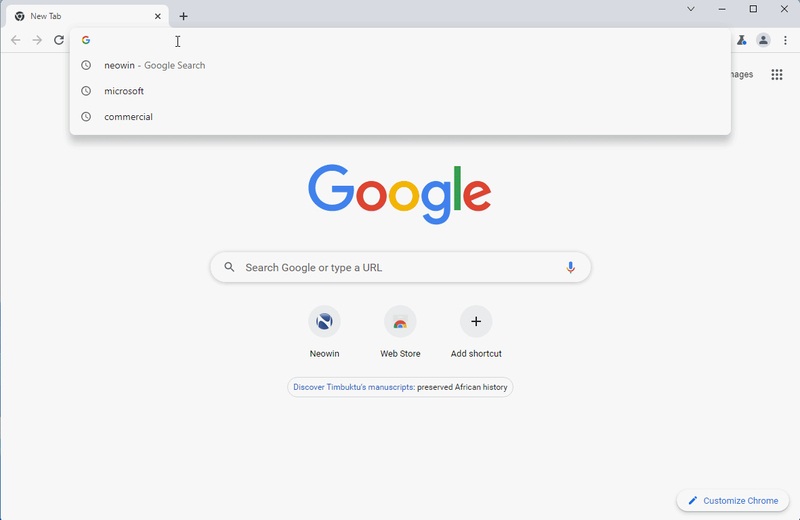Screen dimensions: 800x520
Task: Close the New Tab tab
Action: point(158,16)
